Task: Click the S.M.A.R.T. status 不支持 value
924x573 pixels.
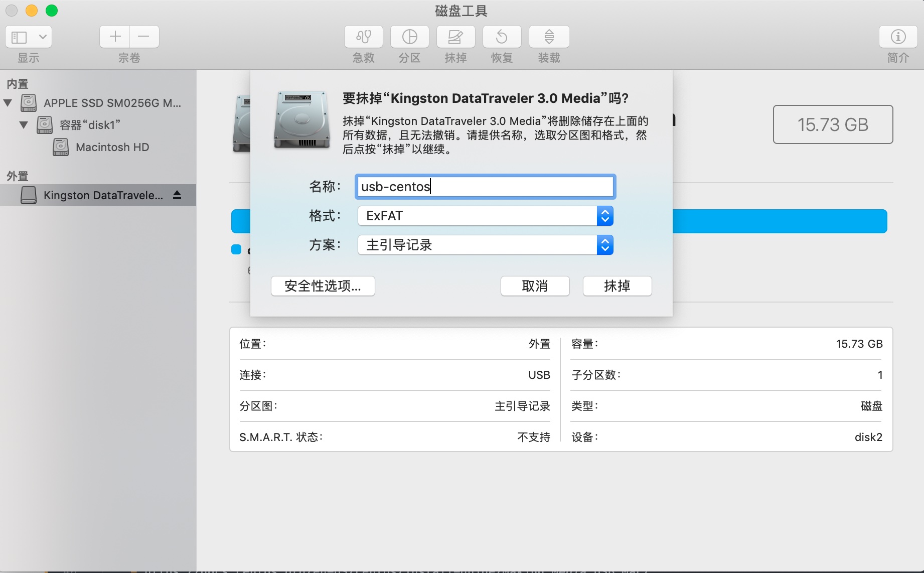Action: tap(534, 437)
